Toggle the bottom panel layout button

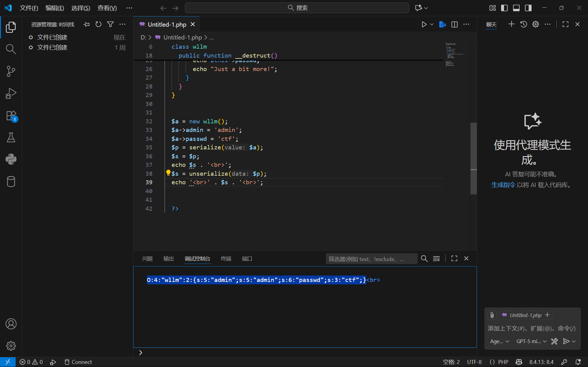point(516,8)
